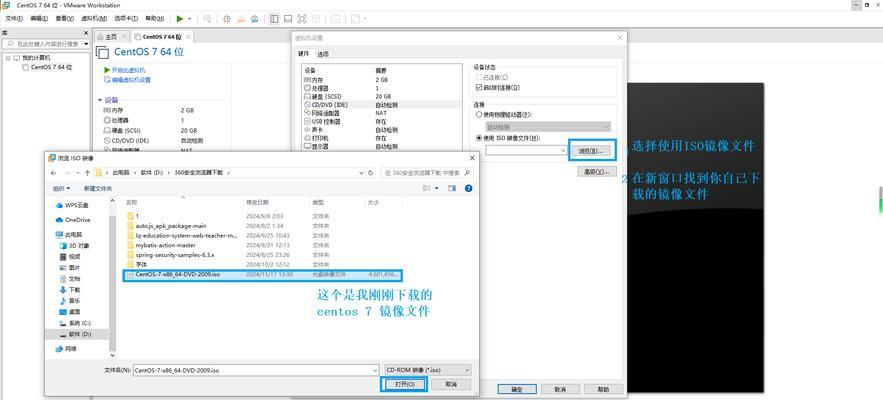
Task: Click the revert-to-snapshot icon in VMware toolbar
Action: click(240, 19)
